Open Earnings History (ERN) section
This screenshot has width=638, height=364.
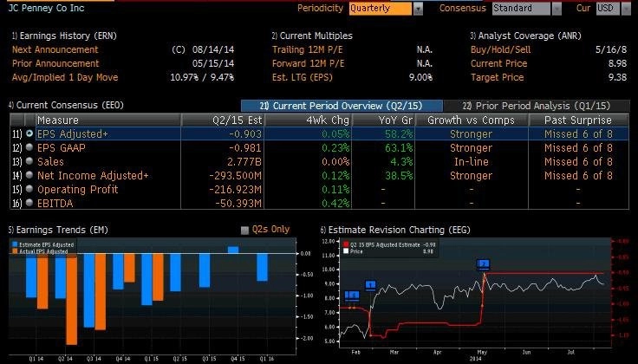pos(64,36)
